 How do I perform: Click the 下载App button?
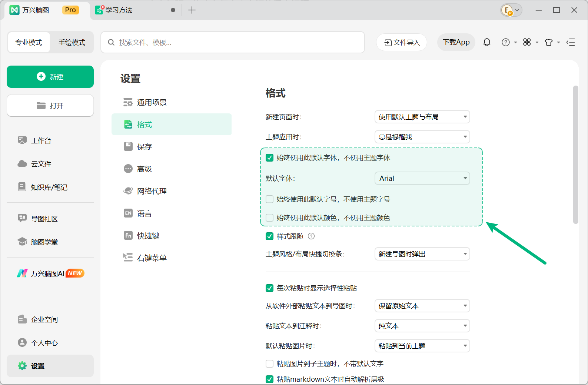[x=456, y=42]
